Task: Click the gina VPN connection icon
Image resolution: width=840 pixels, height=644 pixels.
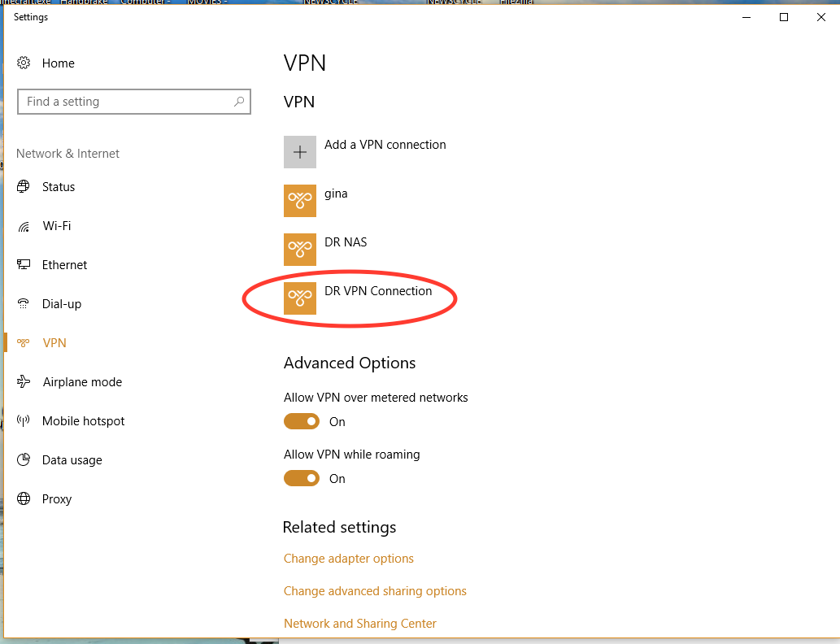Action: (300, 201)
